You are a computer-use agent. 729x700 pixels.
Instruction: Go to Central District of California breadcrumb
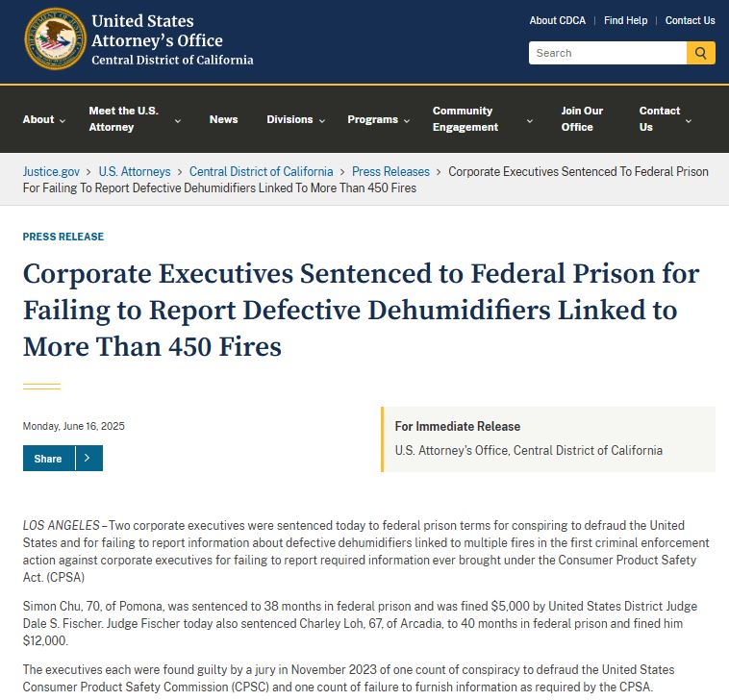[x=261, y=171]
